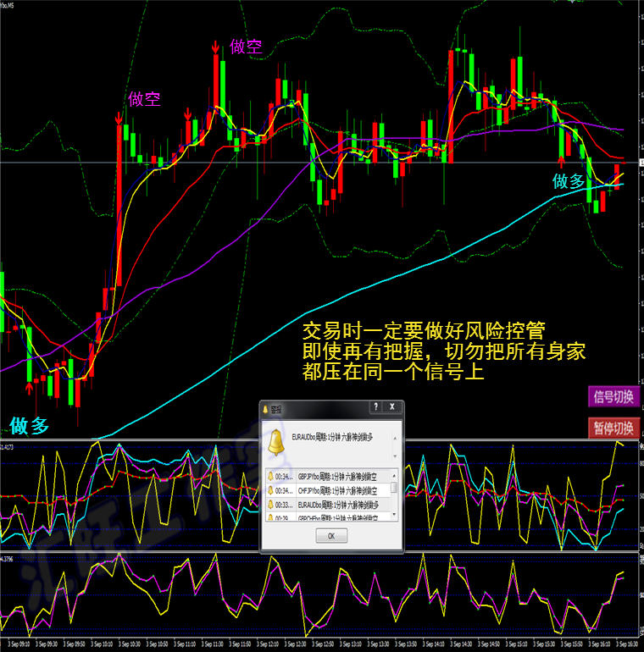Click the message box scroll-up arrow beside EURAUDbo text
This screenshot has width=644, height=652.
(395, 439)
